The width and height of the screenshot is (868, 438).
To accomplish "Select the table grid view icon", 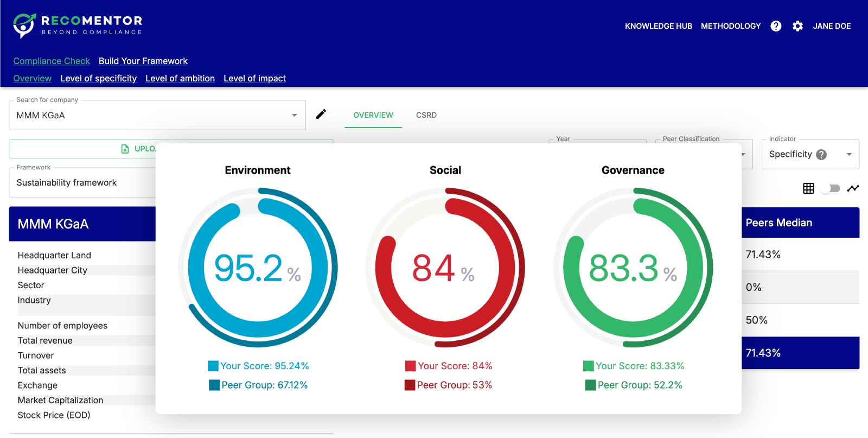I will coord(808,188).
